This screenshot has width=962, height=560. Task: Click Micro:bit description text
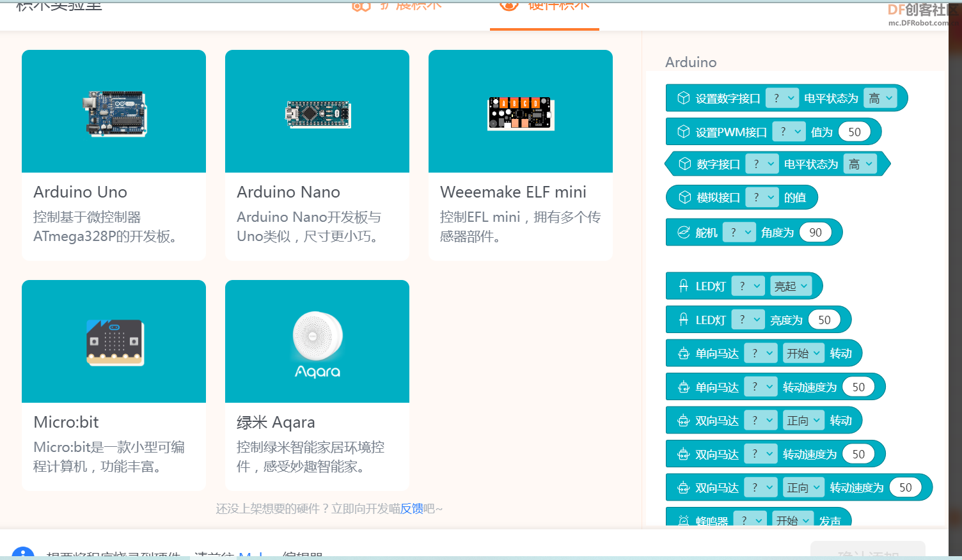(x=109, y=456)
